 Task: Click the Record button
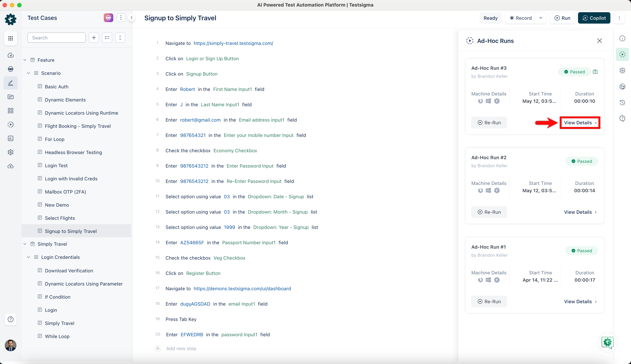520,18
